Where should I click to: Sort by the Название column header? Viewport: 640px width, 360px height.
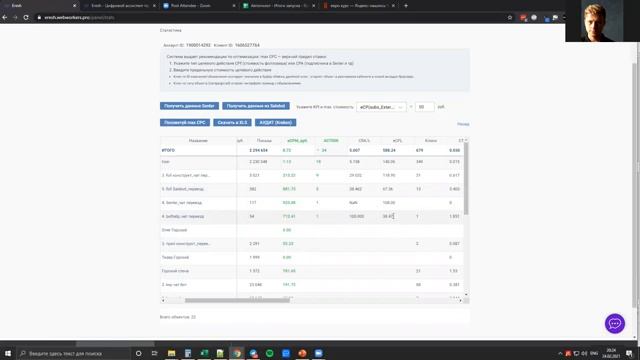pos(198,140)
